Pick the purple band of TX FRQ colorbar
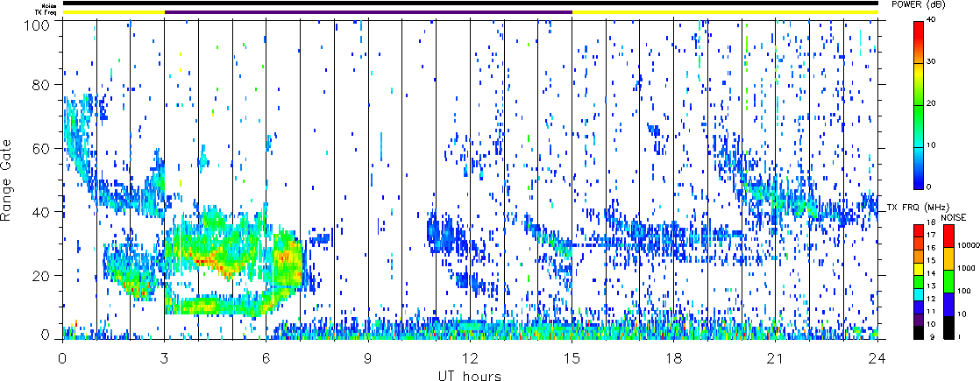 pyautogui.click(x=919, y=320)
